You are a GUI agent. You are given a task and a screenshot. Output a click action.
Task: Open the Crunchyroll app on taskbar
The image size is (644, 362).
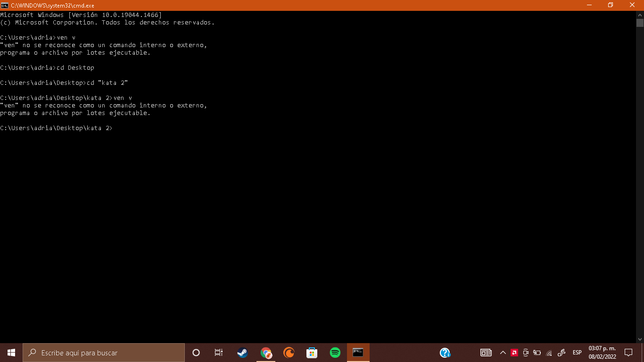point(289,353)
